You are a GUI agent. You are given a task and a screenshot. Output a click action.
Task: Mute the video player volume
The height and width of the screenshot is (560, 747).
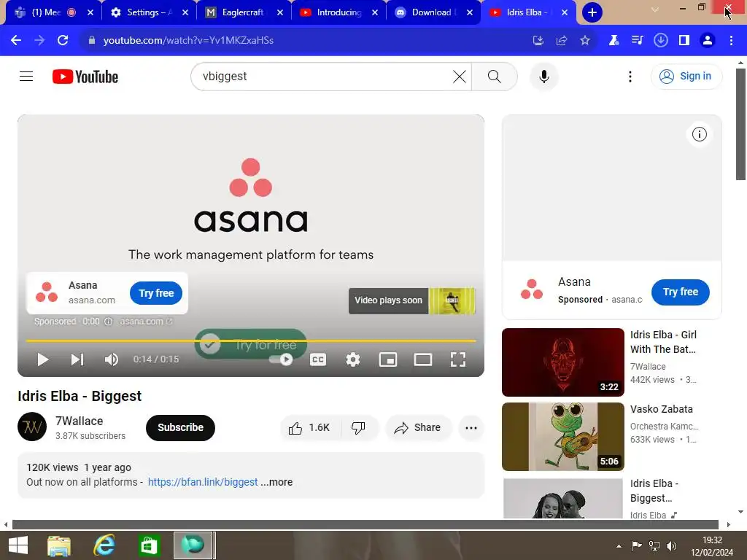pos(112,359)
